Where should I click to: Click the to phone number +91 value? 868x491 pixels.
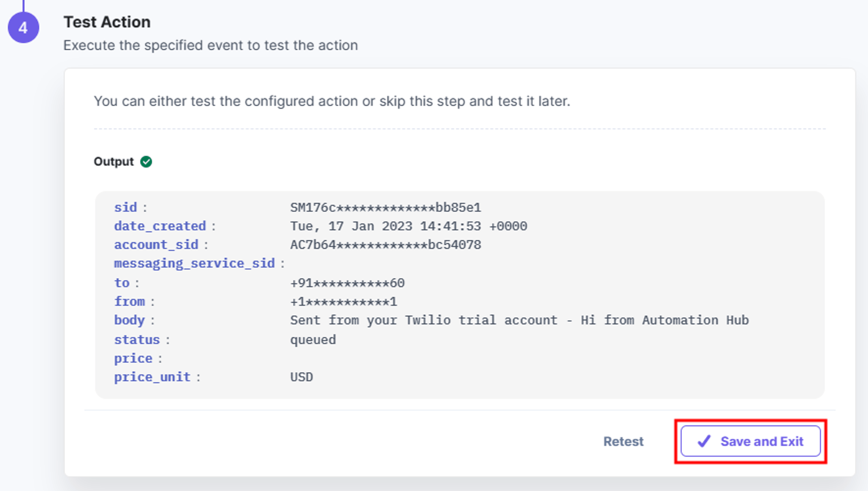(x=347, y=283)
